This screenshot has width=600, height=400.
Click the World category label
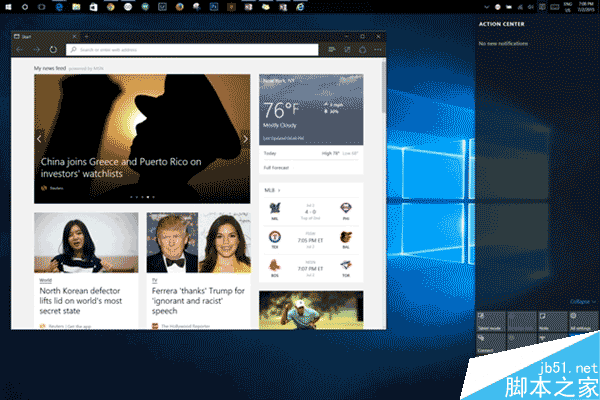(45, 281)
